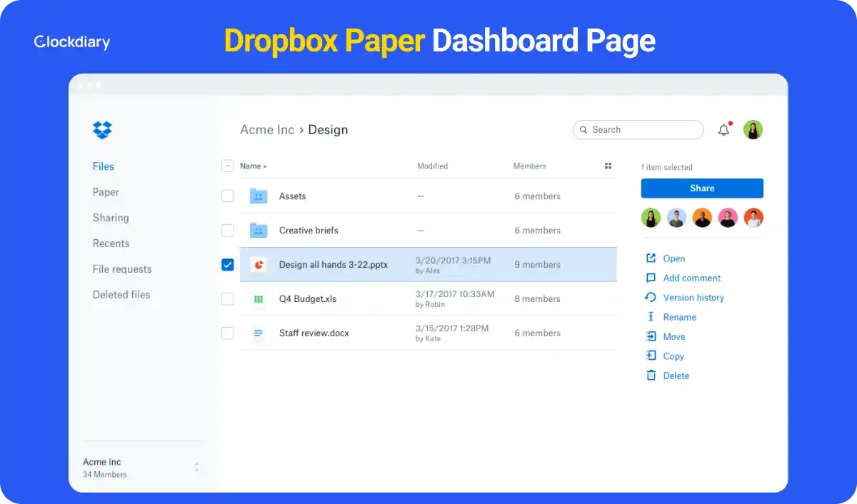
Task: Click the first member avatar with green background
Action: [651, 218]
